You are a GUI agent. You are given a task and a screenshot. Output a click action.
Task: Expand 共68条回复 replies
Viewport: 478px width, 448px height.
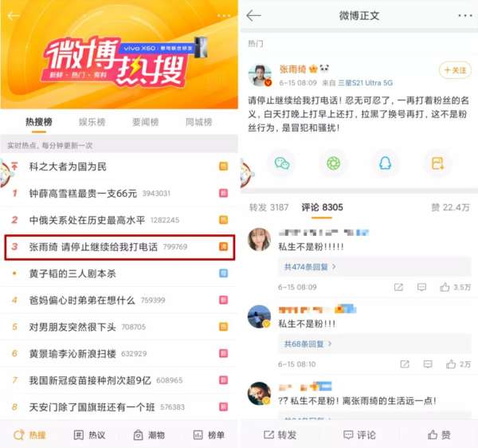308,344
